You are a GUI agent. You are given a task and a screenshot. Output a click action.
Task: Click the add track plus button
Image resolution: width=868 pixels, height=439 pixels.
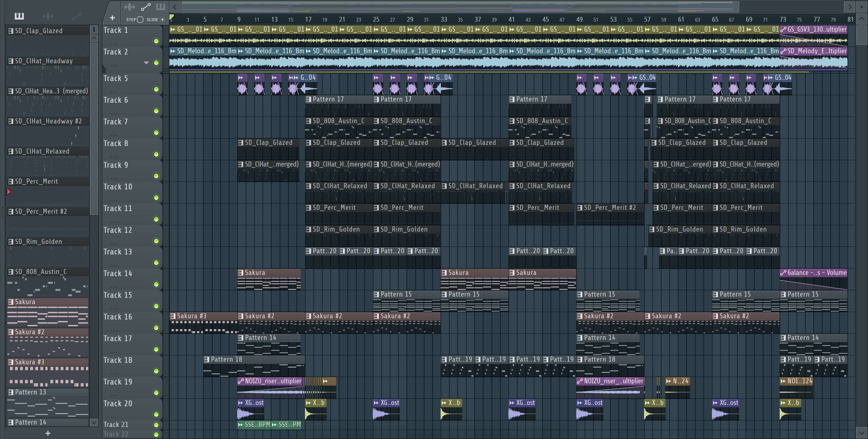coord(112,17)
